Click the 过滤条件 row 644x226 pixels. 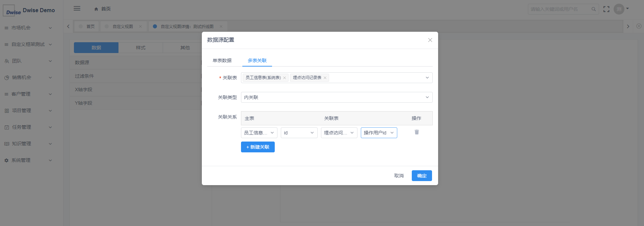[x=136, y=76]
